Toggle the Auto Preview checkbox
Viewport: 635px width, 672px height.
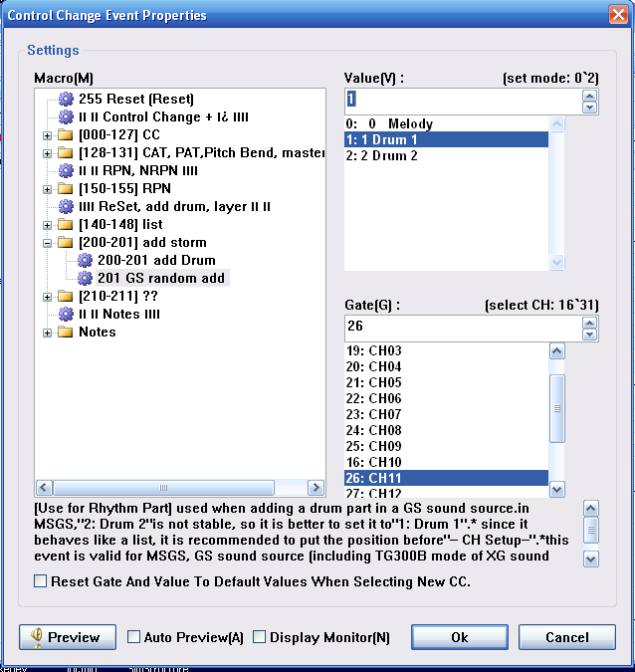[x=134, y=637]
